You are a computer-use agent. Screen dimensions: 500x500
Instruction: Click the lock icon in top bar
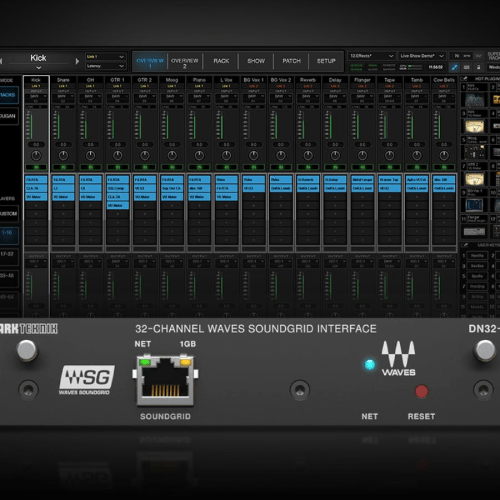[x=478, y=67]
